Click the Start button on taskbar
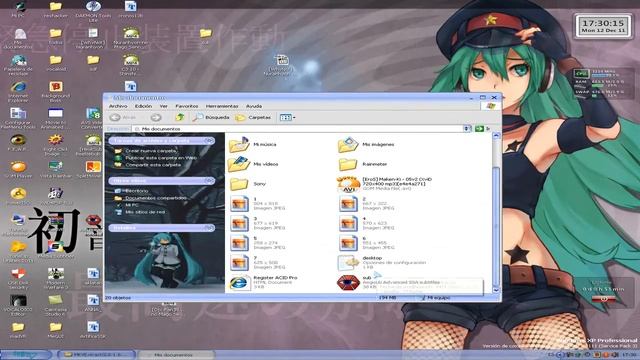 (x=25, y=355)
